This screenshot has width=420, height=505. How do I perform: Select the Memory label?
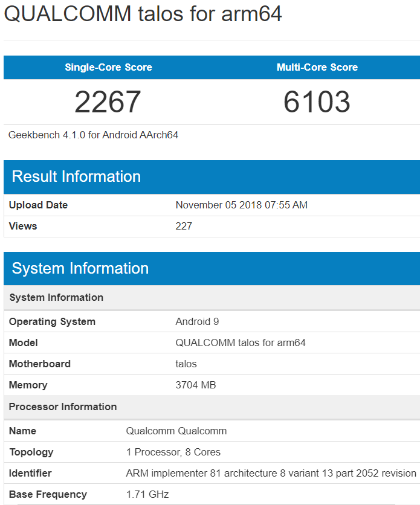tap(28, 385)
